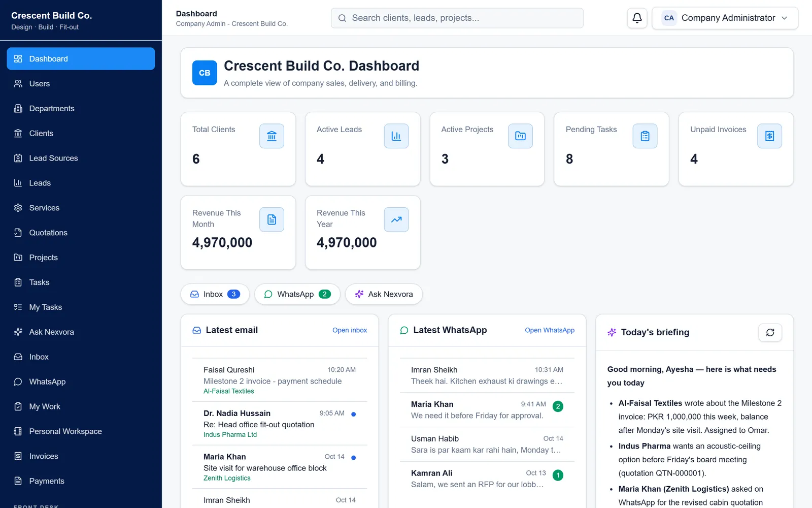This screenshot has height=508, width=812.
Task: Open Dr. Nadia Hussain's quotation email
Action: (x=280, y=424)
